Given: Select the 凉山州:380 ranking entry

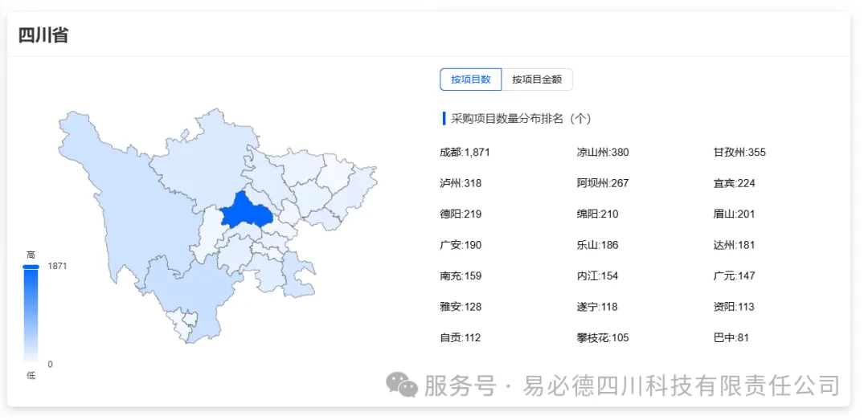Looking at the screenshot, I should click(x=602, y=152).
